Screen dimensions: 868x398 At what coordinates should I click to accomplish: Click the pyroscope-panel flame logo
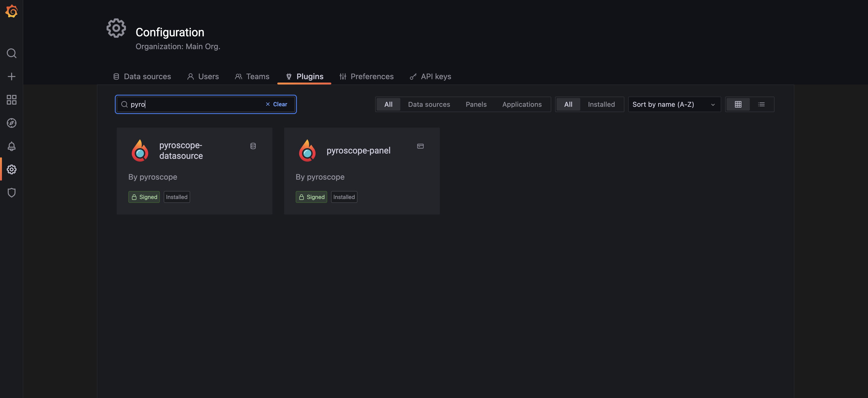tap(307, 151)
